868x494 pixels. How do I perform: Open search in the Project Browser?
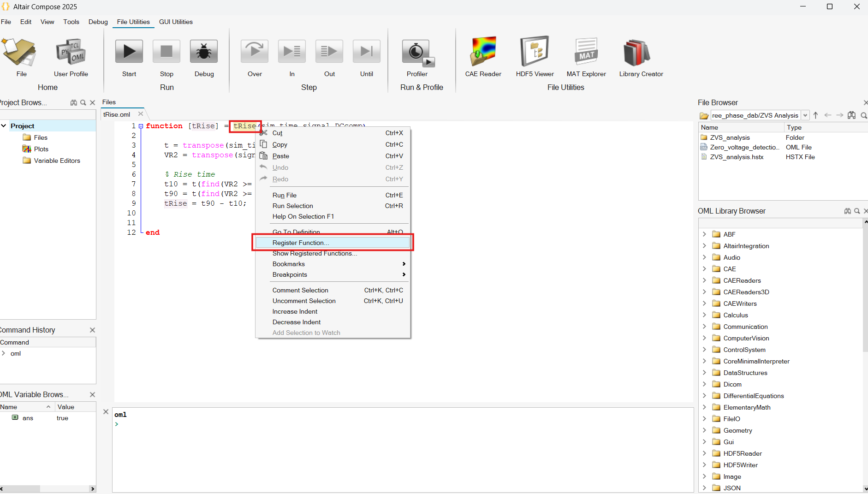[83, 102]
